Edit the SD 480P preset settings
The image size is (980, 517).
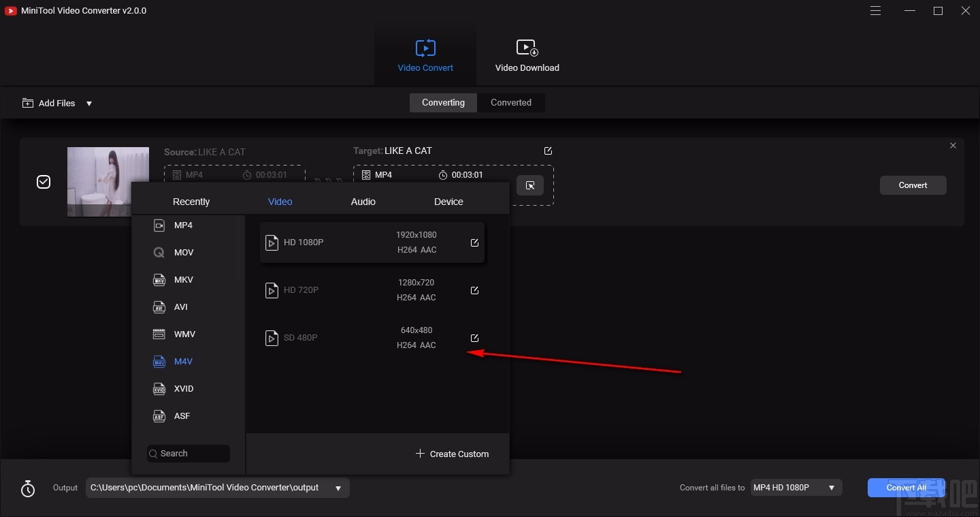(474, 338)
